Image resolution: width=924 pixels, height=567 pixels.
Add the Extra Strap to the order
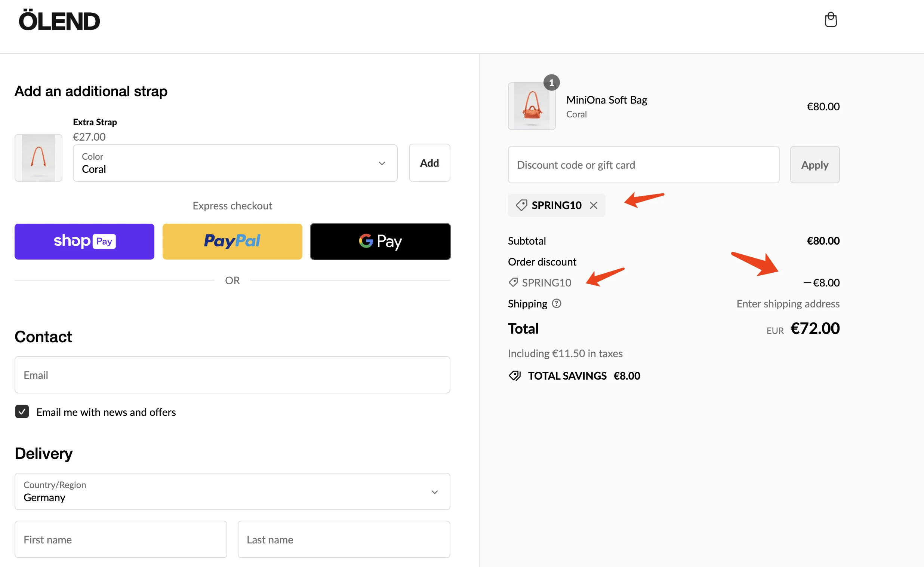point(429,163)
